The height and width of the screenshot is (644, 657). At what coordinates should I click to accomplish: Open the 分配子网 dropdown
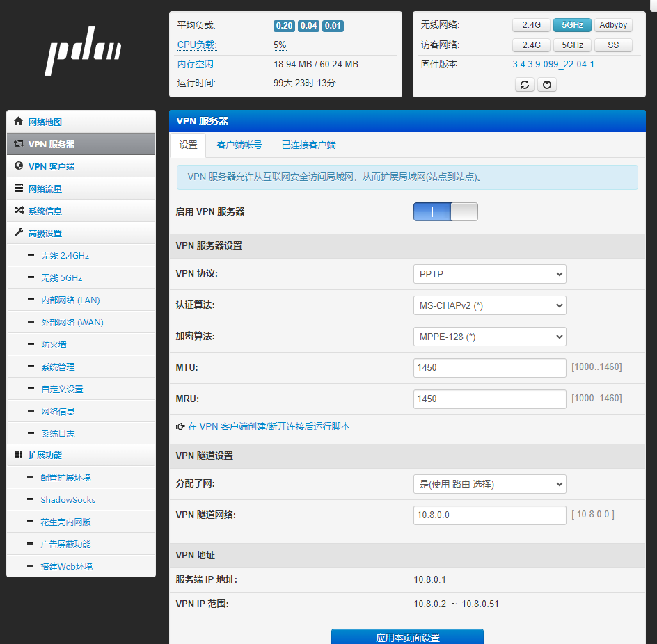coord(489,483)
